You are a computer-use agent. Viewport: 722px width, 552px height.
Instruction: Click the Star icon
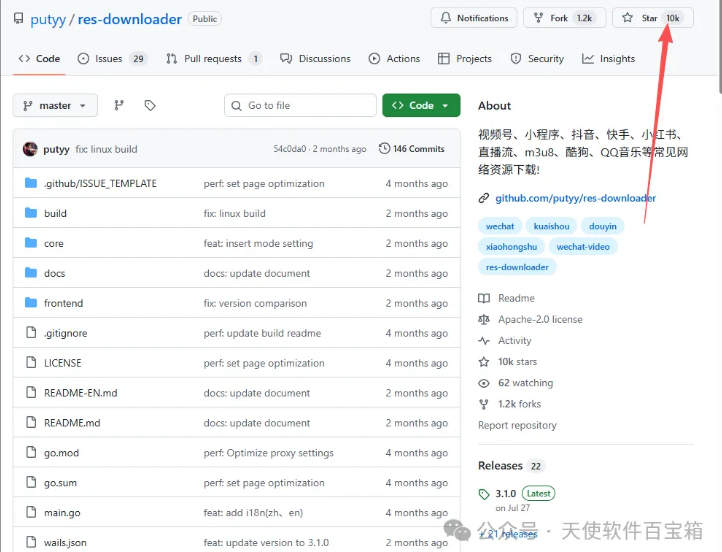pos(627,18)
